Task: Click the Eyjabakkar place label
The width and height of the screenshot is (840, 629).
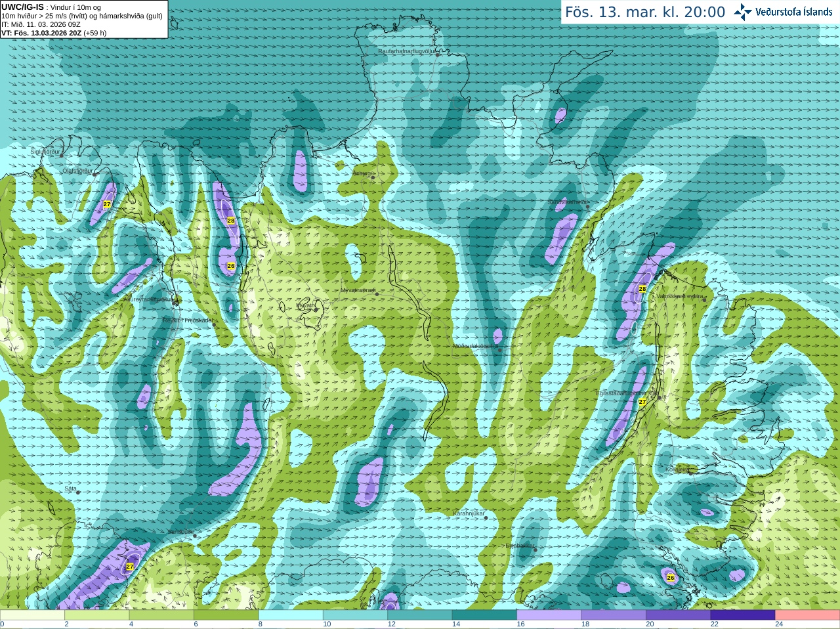Action: [519, 546]
